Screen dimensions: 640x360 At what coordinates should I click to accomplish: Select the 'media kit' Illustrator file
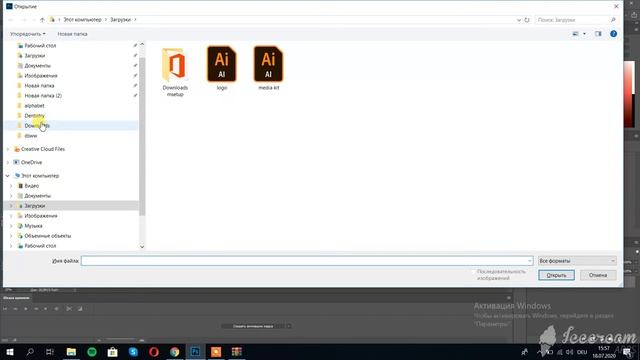pos(268,68)
